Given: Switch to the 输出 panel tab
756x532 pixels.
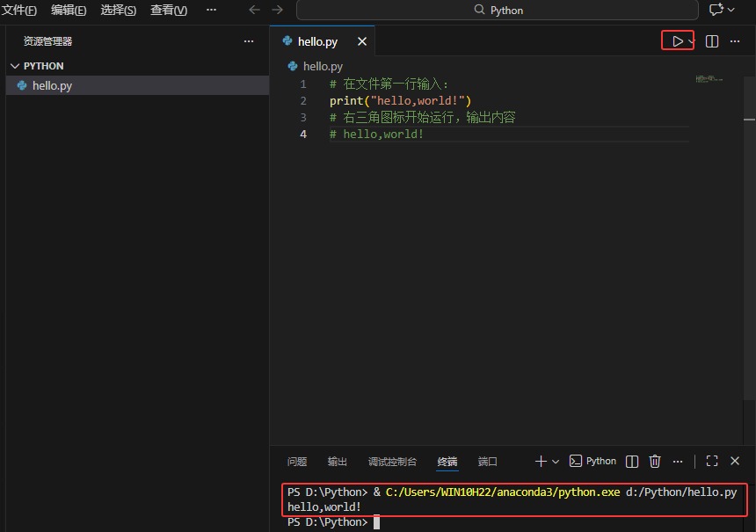Looking at the screenshot, I should 338,462.
